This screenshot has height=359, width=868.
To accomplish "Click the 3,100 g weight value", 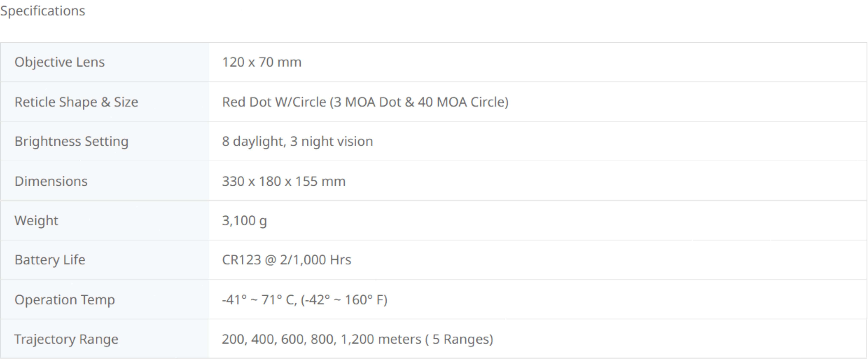I will (x=244, y=221).
